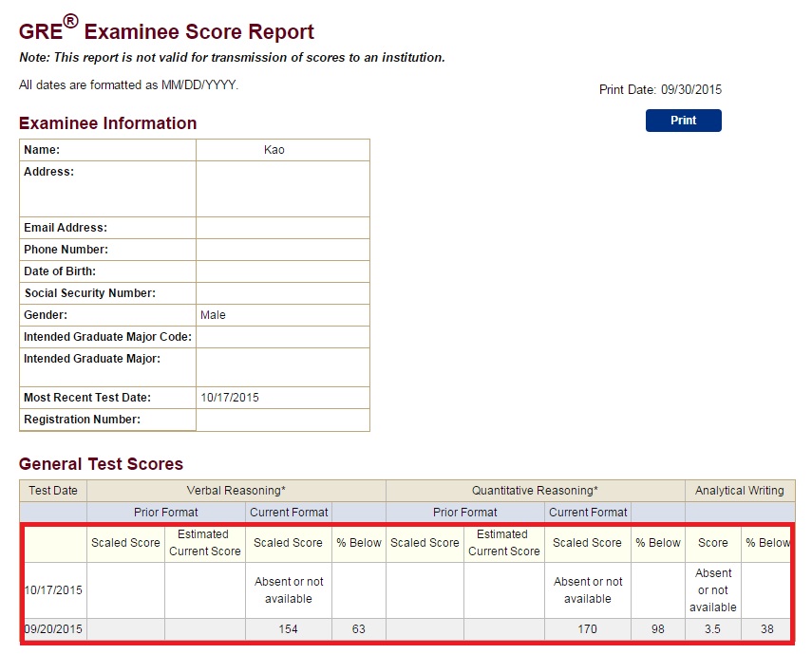The height and width of the screenshot is (654, 812).
Task: Click the 'Examinee Information' heading
Action: point(107,123)
